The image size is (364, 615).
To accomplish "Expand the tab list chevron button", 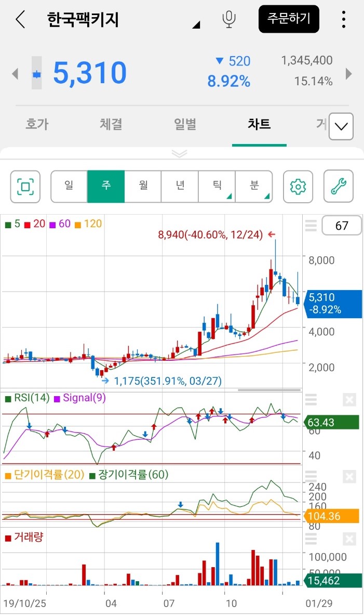I will point(341,126).
